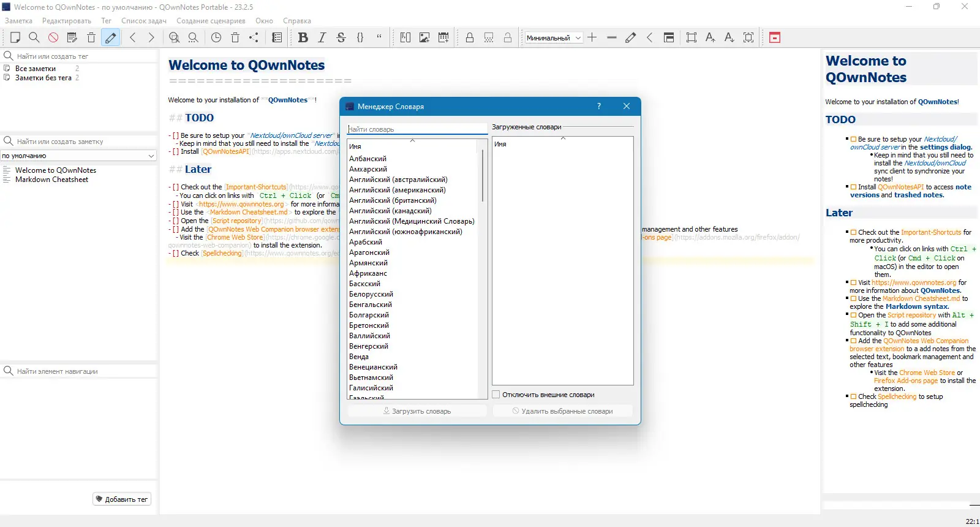Check the 'Open the Script repository' preview checkbox
This screenshot has height=527, width=980.
click(x=853, y=315)
